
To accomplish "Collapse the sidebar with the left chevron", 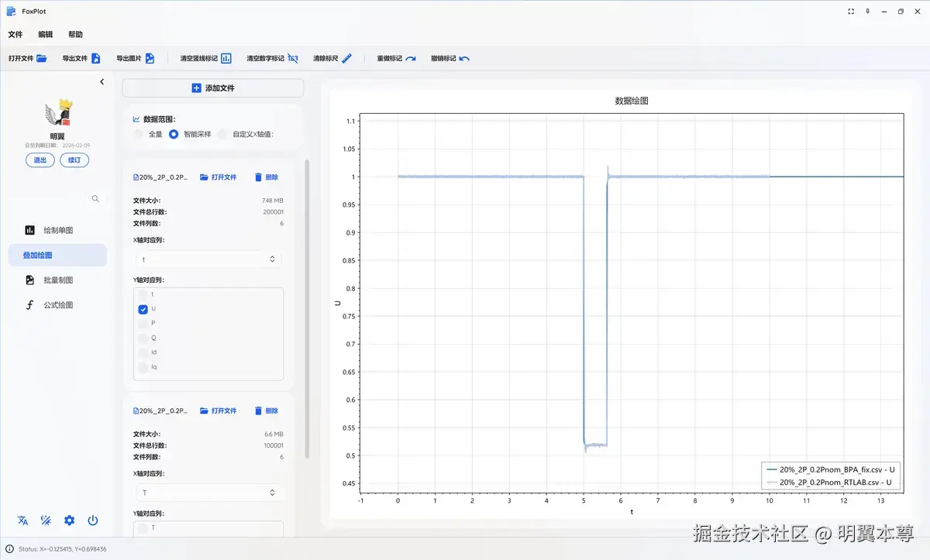I will click(102, 81).
